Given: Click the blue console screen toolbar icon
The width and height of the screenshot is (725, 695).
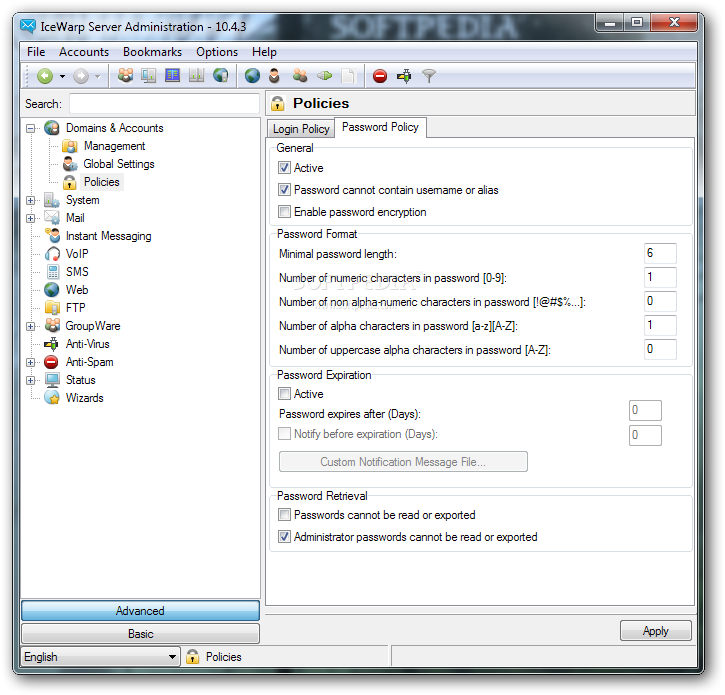Looking at the screenshot, I should 172,75.
